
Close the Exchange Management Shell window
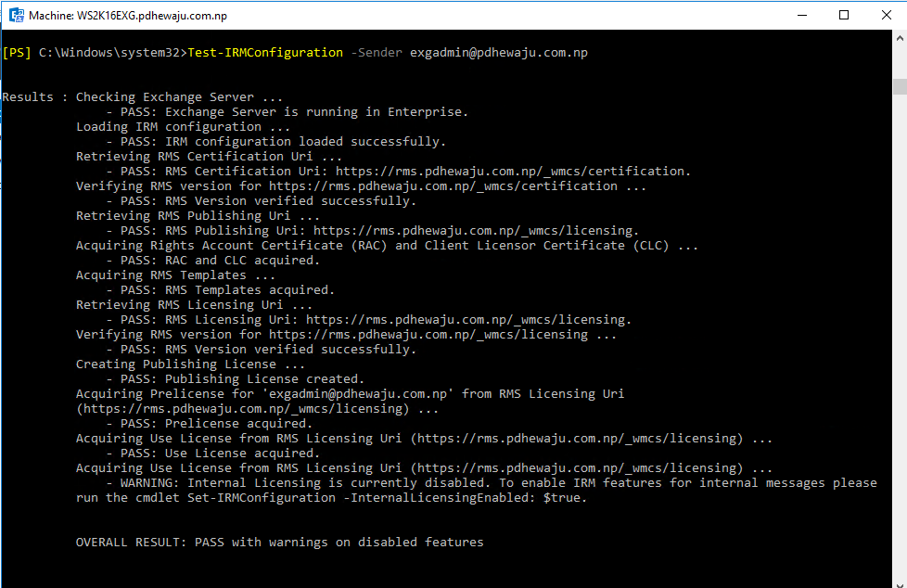887,15
